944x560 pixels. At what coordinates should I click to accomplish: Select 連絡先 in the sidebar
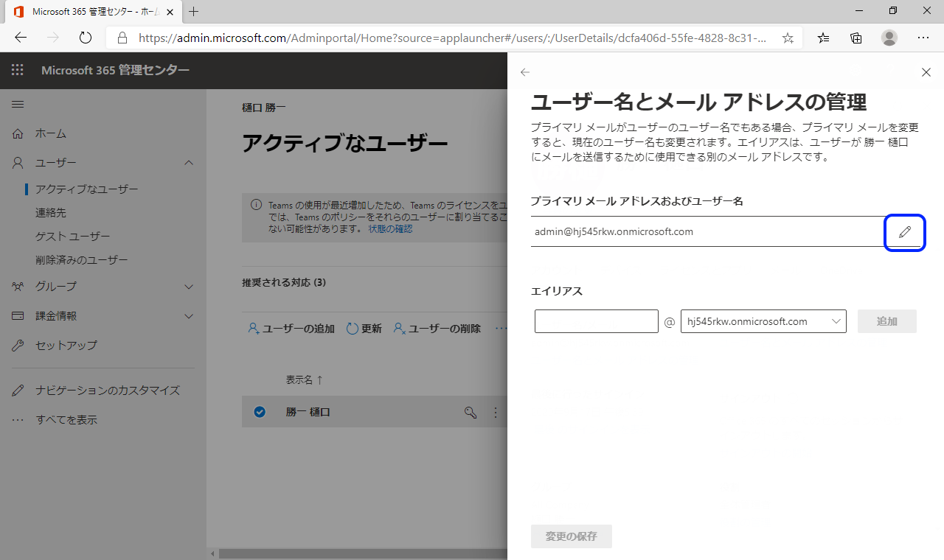(x=51, y=213)
